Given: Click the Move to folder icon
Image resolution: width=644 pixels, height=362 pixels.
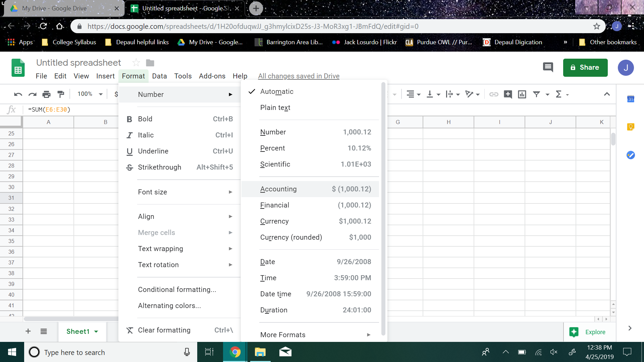Looking at the screenshot, I should (x=150, y=63).
